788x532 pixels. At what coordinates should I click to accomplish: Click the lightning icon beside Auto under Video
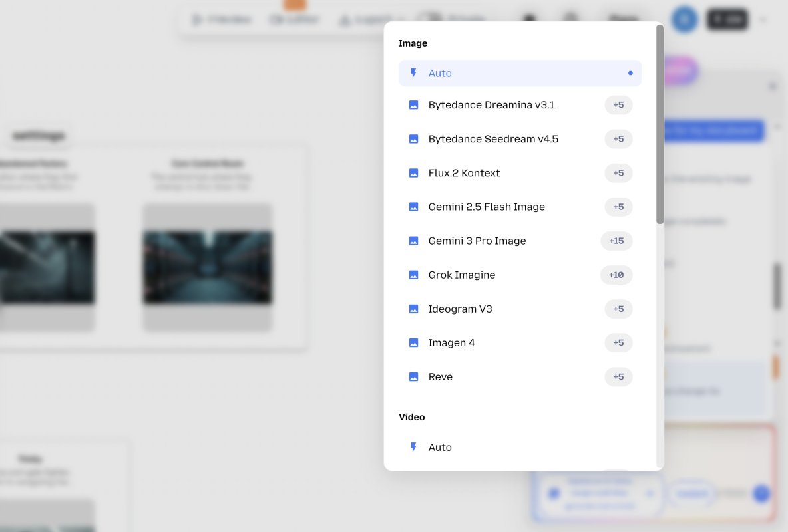tap(413, 447)
